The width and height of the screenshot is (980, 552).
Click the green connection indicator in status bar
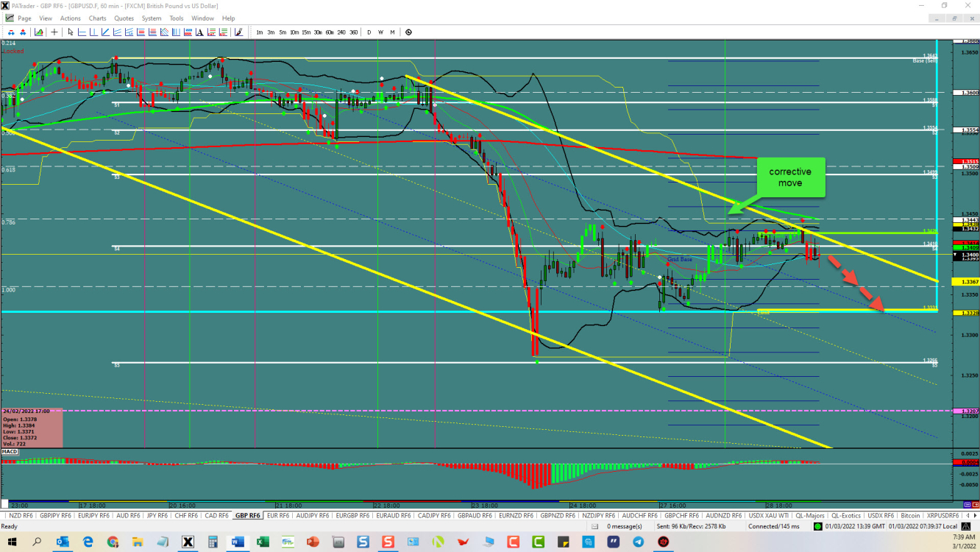(818, 526)
